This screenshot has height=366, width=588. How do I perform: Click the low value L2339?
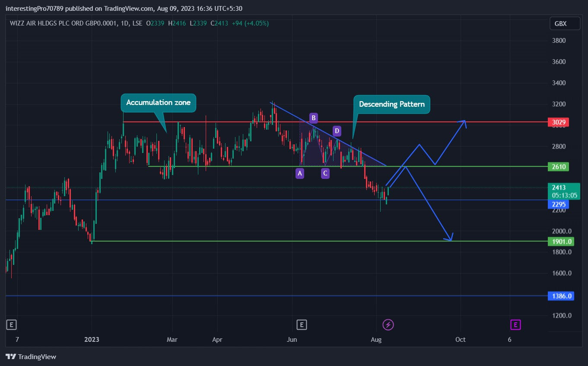pyautogui.click(x=198, y=23)
